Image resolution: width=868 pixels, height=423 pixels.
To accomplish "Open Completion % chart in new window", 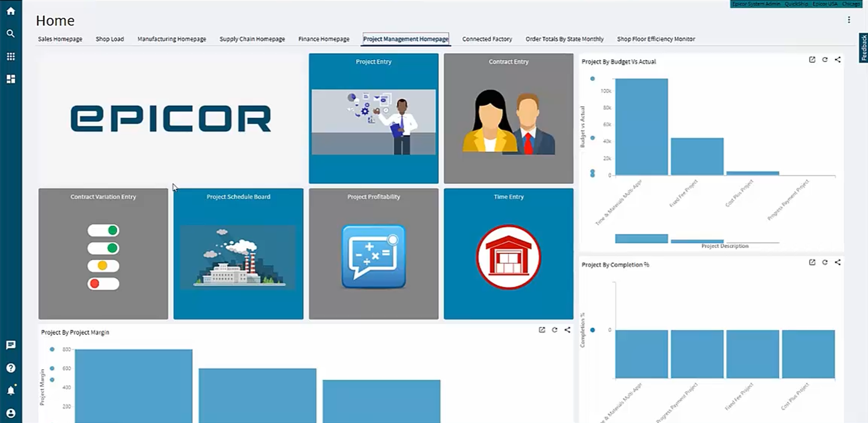I will coord(812,262).
